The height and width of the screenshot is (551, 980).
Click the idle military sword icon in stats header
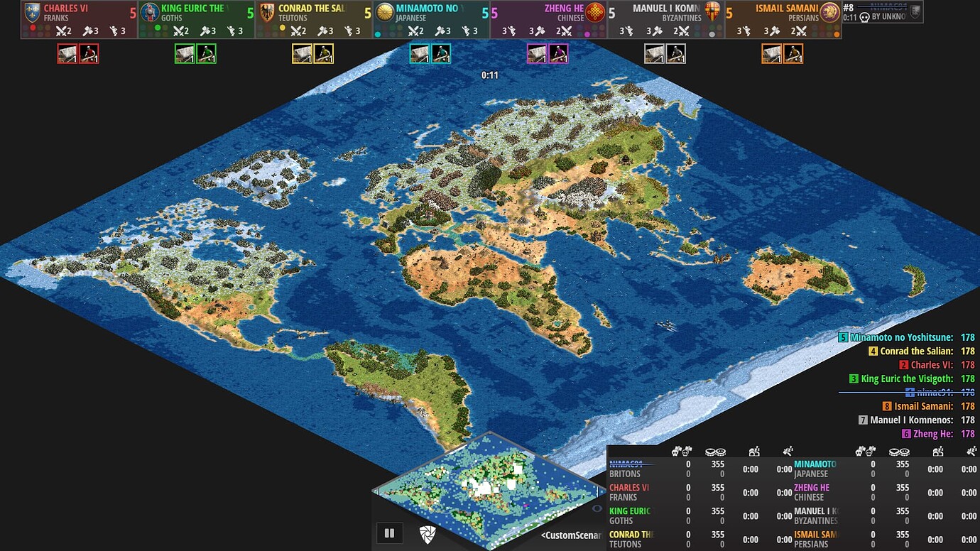point(787,451)
